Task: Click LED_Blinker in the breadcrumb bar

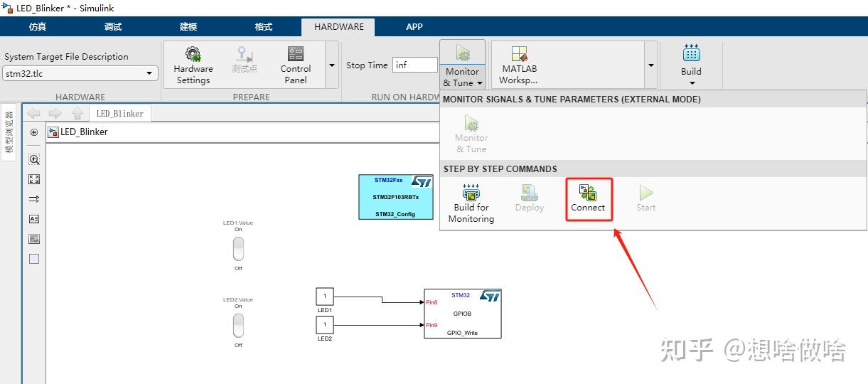Action: click(84, 132)
